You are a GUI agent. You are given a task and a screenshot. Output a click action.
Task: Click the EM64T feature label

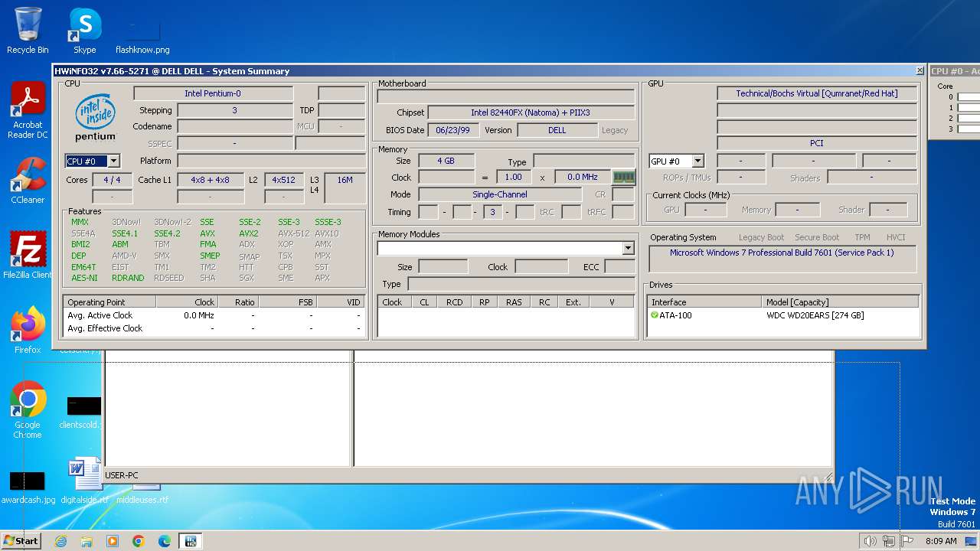pos(83,267)
